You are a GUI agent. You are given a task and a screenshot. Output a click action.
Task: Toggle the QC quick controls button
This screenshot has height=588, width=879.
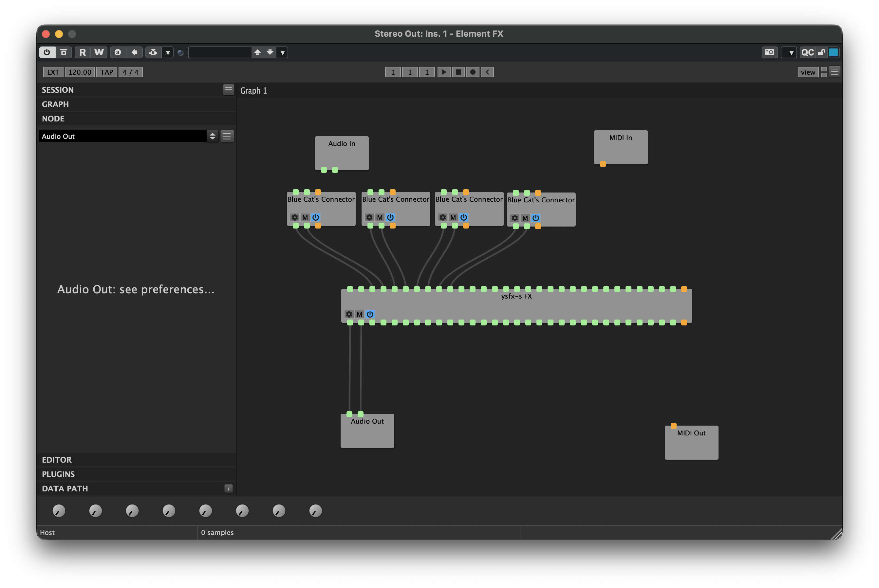tap(807, 52)
